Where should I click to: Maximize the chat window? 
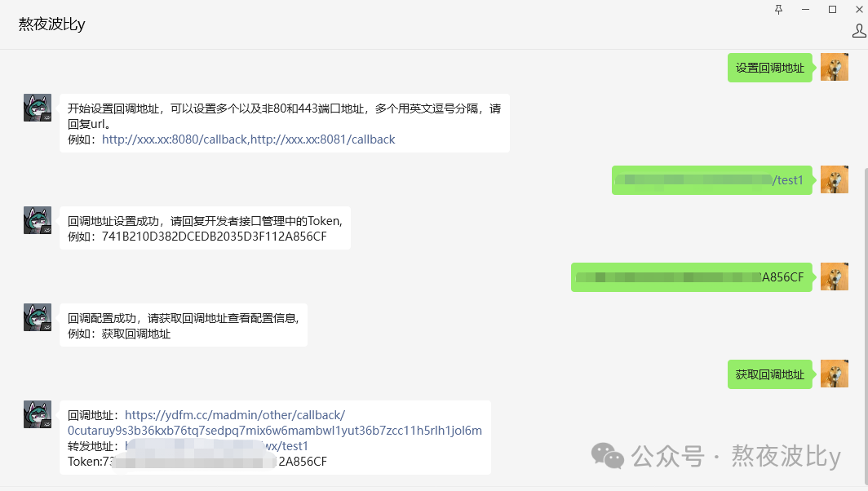(832, 9)
